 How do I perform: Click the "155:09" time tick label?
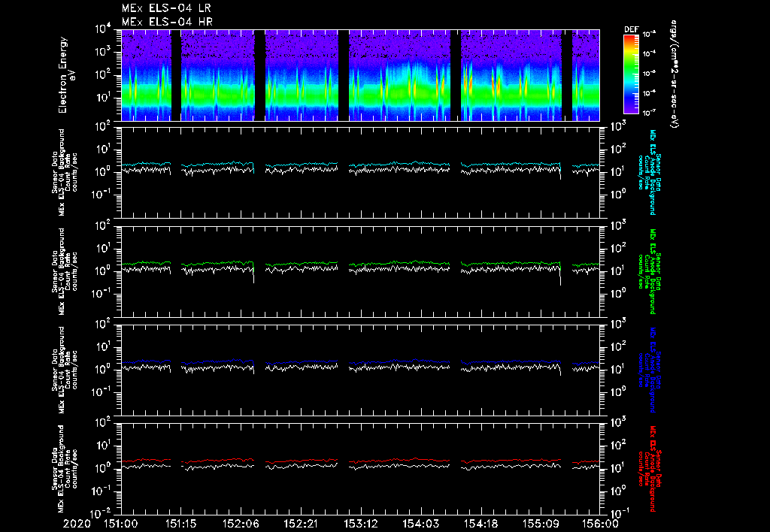click(x=540, y=524)
